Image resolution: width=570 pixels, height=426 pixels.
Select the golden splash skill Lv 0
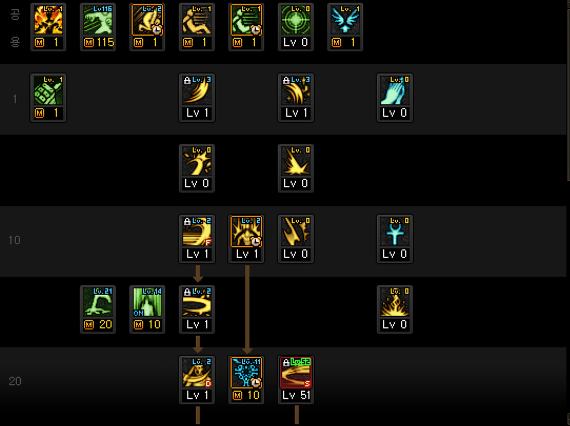click(x=197, y=168)
